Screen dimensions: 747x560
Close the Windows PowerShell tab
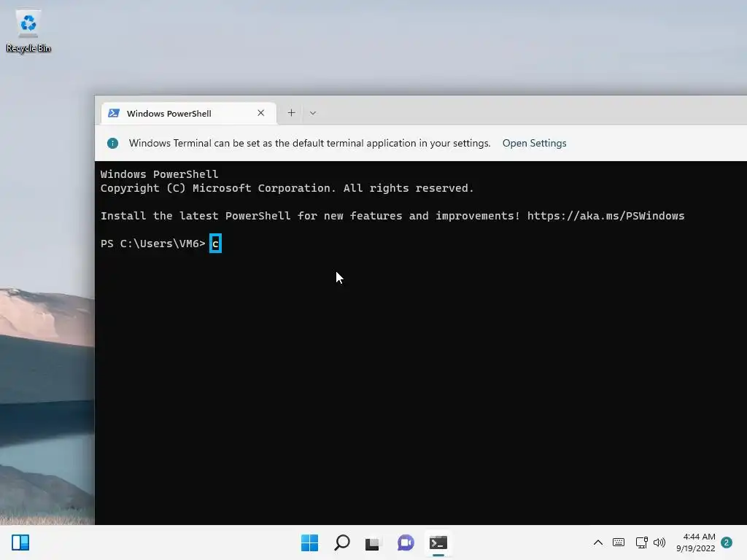click(260, 113)
